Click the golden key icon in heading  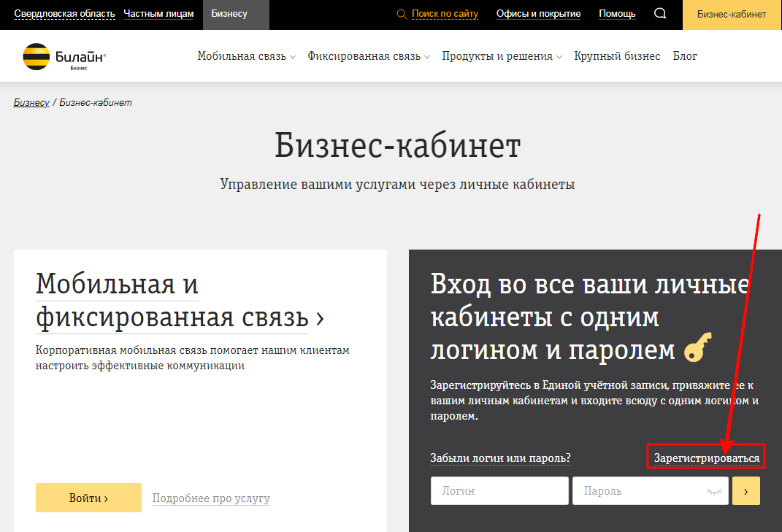pos(698,347)
